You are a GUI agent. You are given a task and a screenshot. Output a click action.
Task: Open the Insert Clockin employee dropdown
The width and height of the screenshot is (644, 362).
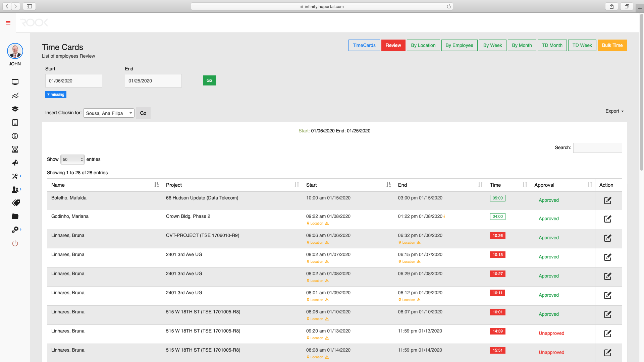(x=108, y=113)
